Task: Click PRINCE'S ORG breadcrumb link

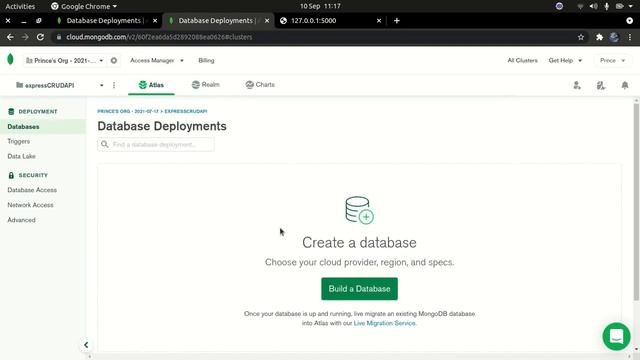Action: pyautogui.click(x=128, y=111)
